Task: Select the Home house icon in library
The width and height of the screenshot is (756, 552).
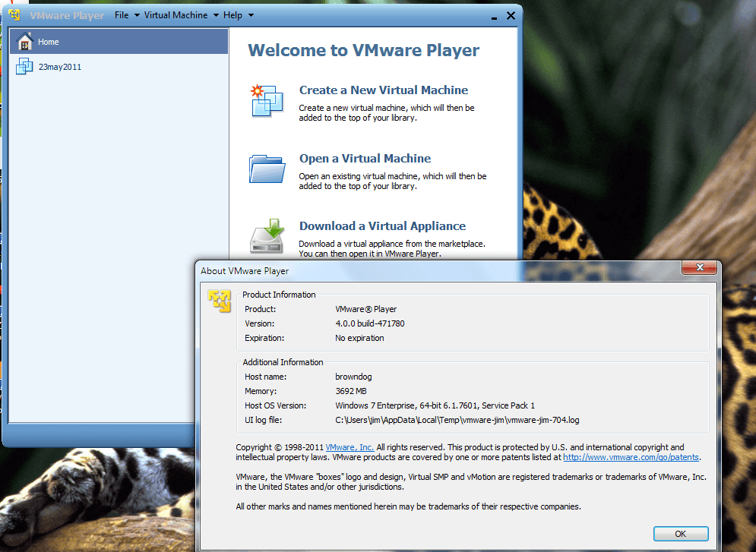Action: pos(24,42)
